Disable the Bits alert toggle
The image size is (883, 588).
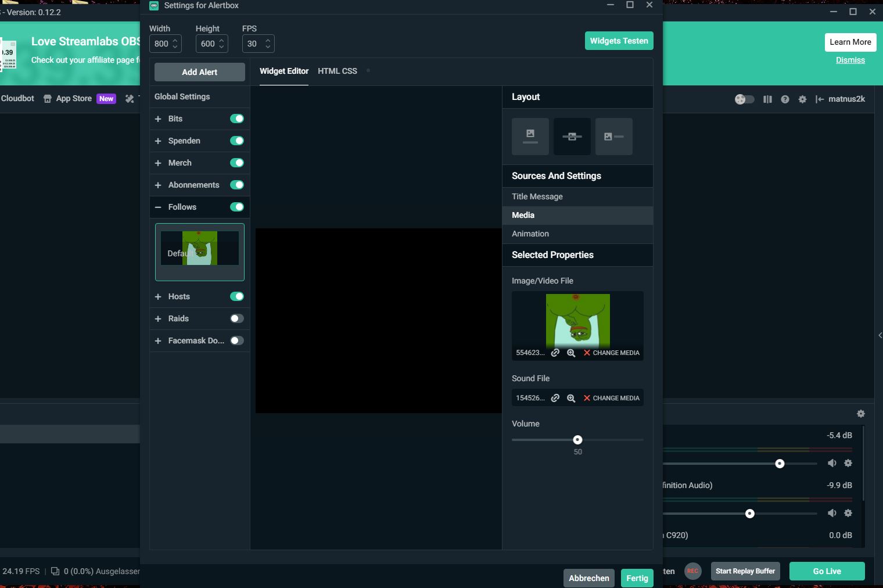click(x=236, y=119)
